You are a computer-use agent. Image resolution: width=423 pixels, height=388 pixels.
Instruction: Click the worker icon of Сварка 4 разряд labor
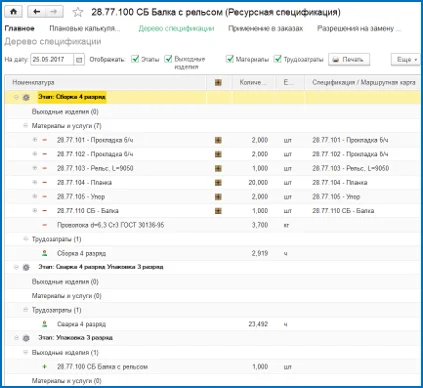(45, 324)
